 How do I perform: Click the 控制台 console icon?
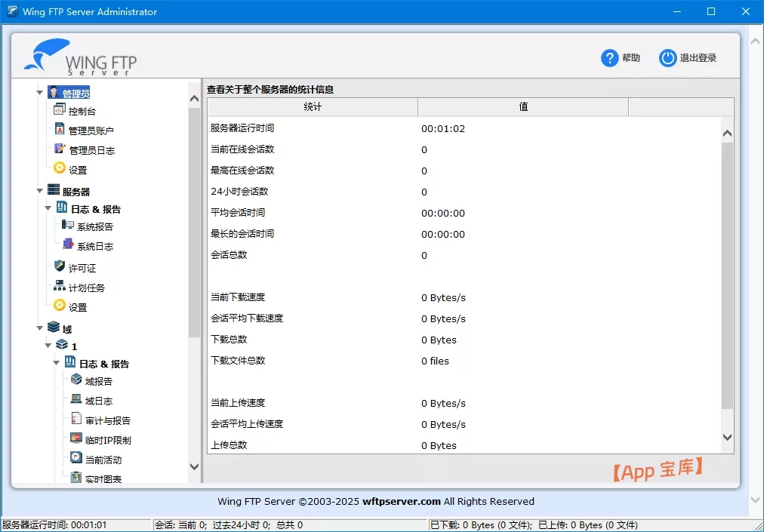(60, 110)
